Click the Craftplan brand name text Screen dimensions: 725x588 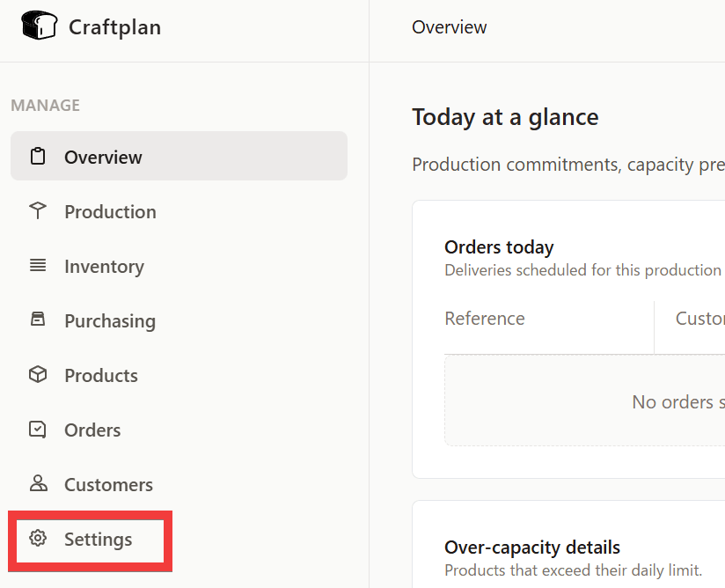point(114,27)
